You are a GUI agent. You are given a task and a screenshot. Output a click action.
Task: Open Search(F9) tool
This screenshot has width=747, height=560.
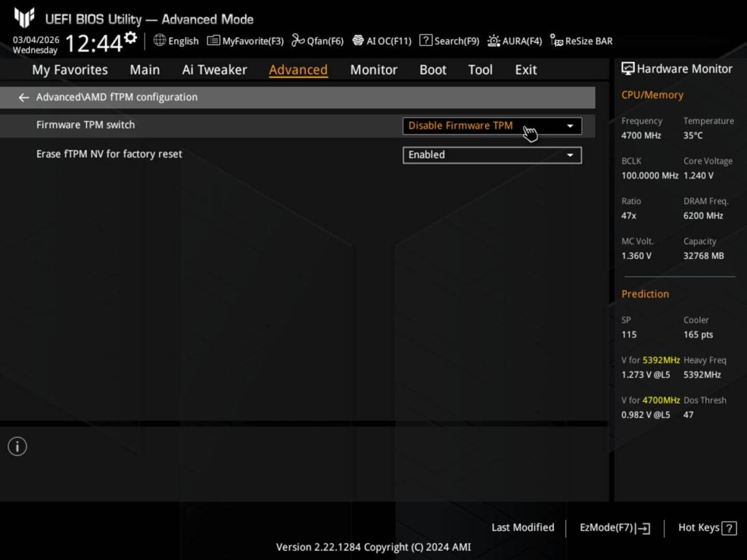[449, 41]
